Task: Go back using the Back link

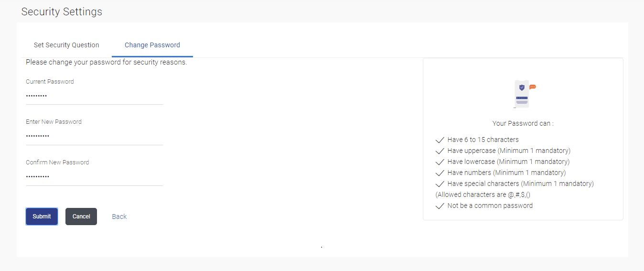Action: pos(119,217)
